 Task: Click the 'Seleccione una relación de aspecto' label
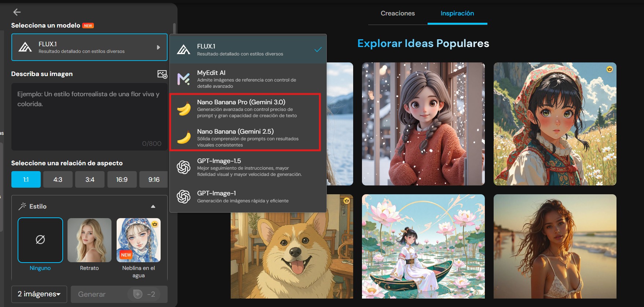pyautogui.click(x=67, y=163)
